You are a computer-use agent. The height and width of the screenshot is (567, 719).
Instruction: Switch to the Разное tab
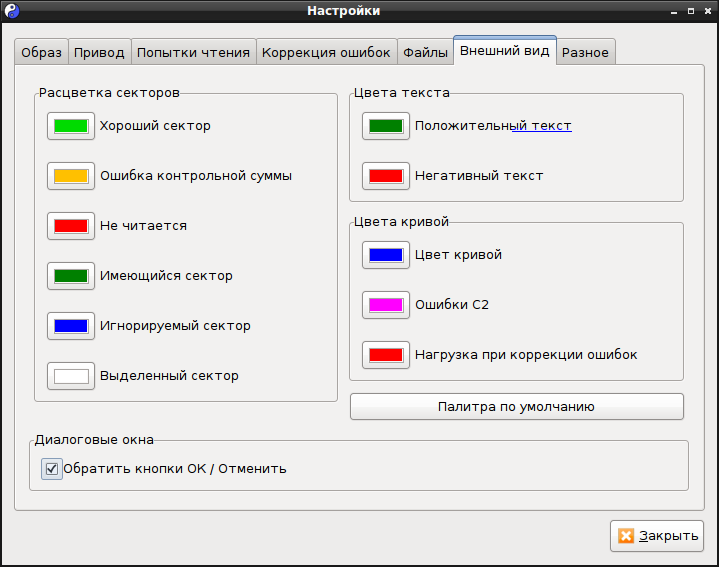point(586,52)
